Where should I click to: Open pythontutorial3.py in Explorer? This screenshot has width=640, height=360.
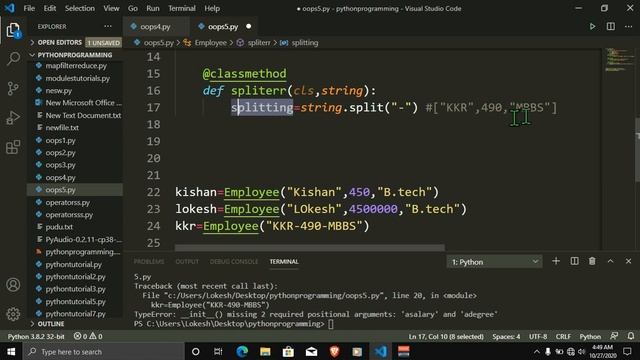point(75,289)
